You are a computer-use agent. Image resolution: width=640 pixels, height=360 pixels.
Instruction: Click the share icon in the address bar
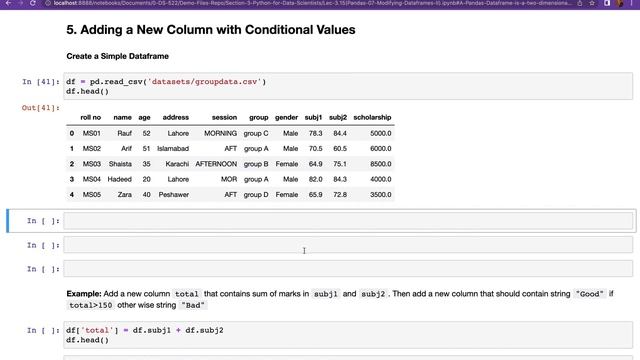[x=580, y=3]
